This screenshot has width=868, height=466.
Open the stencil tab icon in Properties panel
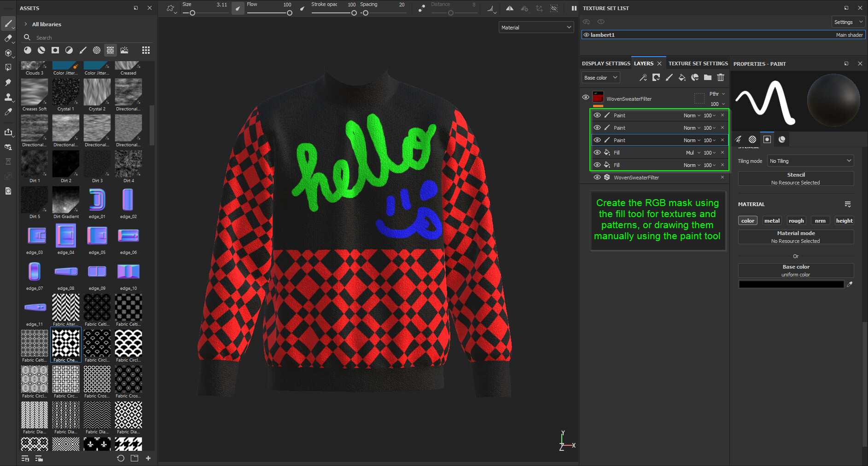pos(767,139)
